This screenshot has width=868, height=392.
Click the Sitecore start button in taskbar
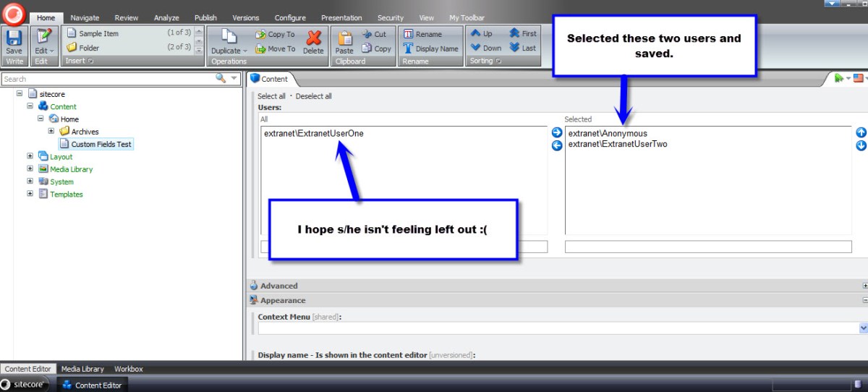26,385
